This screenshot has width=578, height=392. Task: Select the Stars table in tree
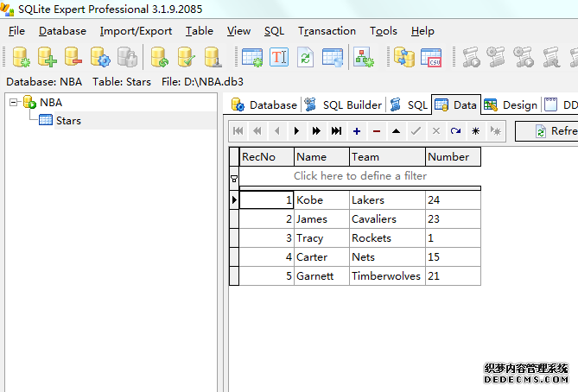67,120
